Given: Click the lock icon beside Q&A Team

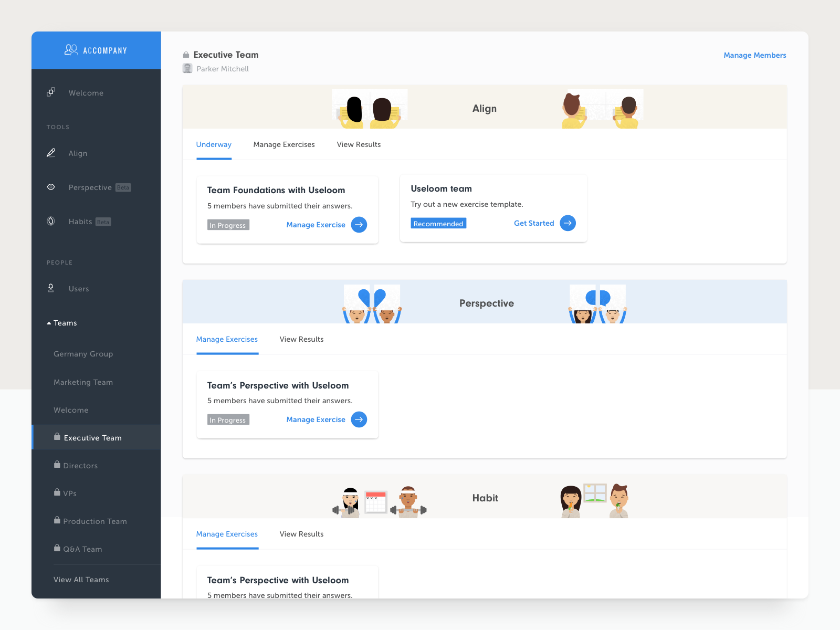Looking at the screenshot, I should (x=57, y=548).
